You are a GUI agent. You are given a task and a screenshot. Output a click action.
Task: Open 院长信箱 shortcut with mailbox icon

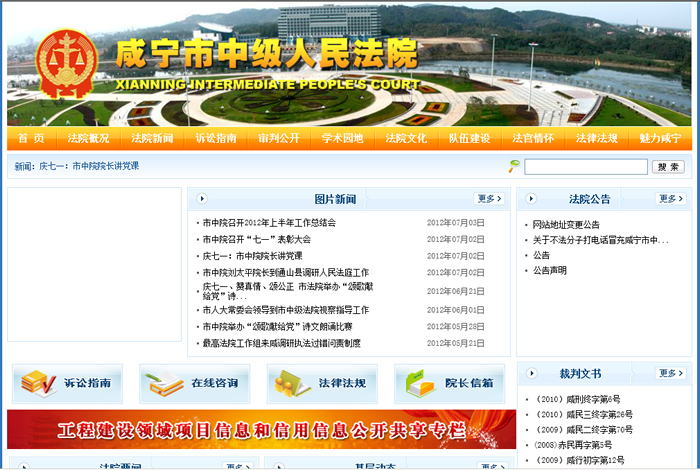point(450,383)
